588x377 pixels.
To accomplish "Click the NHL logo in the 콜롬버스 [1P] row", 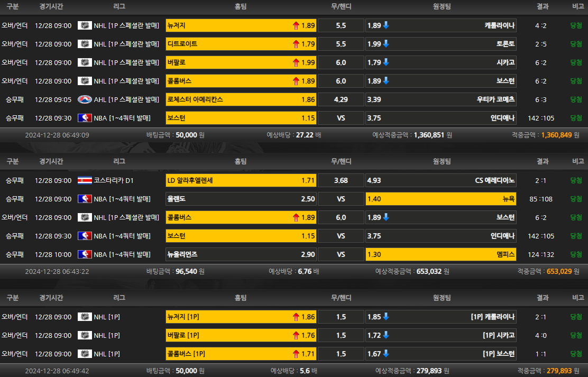I will point(85,354).
